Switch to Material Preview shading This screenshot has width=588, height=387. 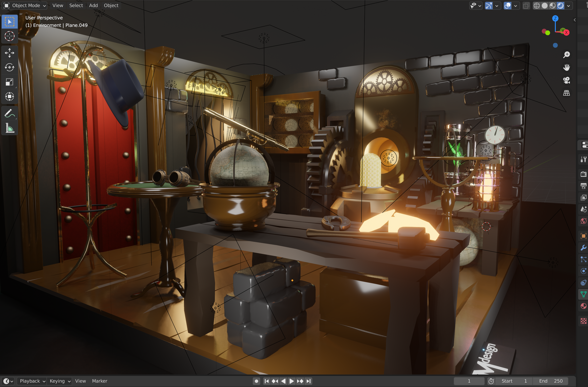coord(553,5)
